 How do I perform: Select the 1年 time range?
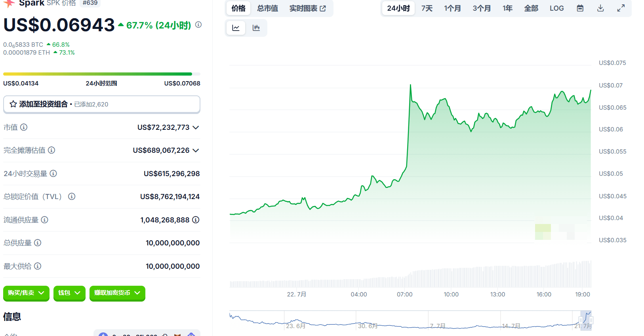507,8
